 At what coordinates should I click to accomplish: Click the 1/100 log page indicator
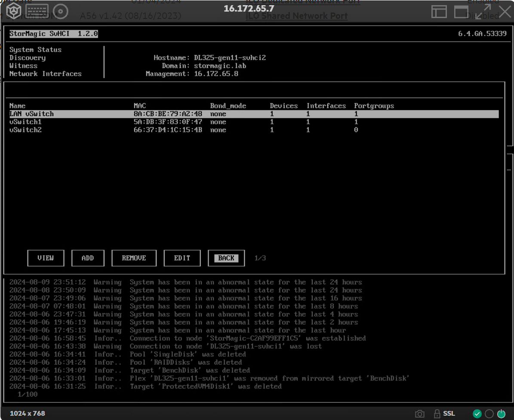(28, 395)
